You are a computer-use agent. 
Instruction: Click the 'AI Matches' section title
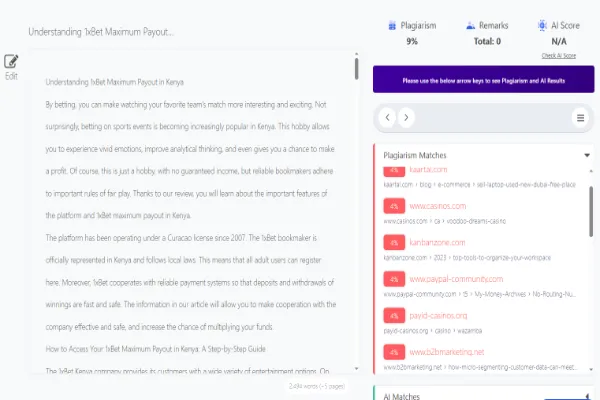[x=401, y=397]
